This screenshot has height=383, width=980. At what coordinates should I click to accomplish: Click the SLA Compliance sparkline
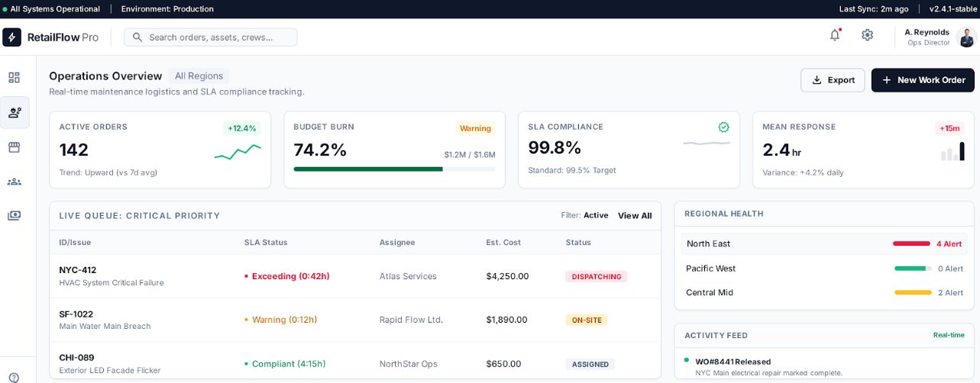[x=707, y=143]
